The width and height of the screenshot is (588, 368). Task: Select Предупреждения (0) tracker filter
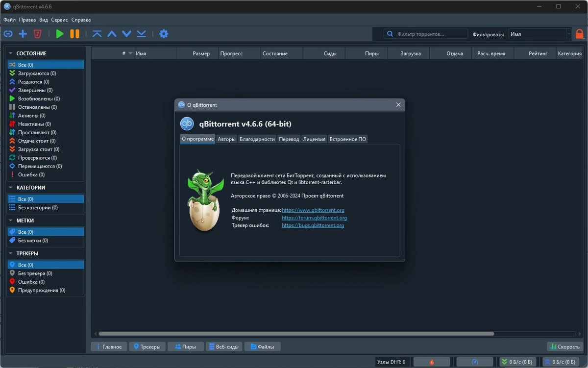[46, 290]
